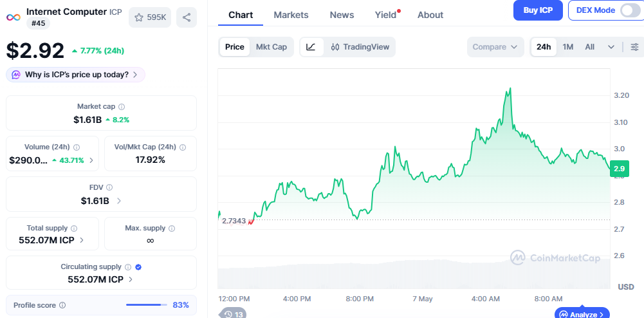This screenshot has width=644, height=318.
Task: Open the share icon button
Action: [187, 17]
